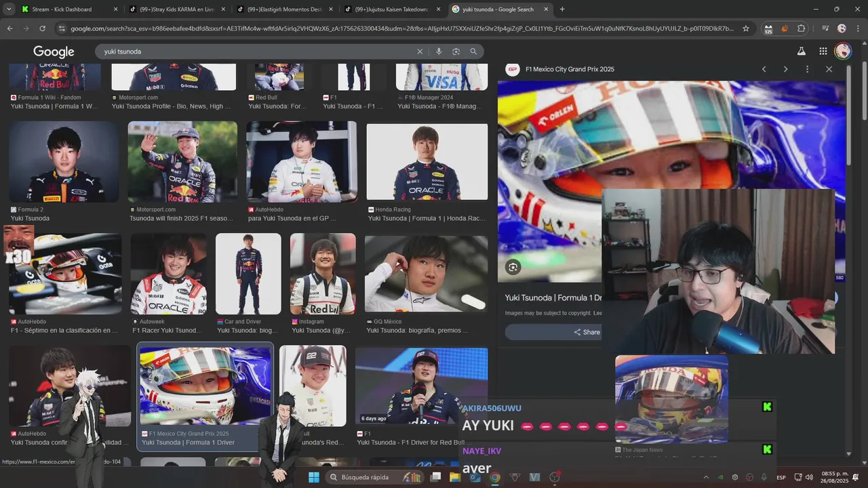Open Google Chrome taskbar icon
The image size is (868, 488).
[495, 477]
